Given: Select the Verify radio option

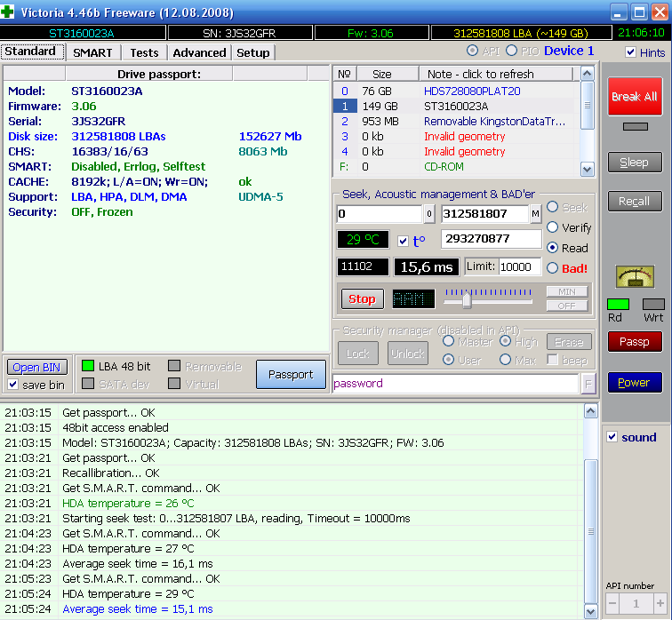Looking at the screenshot, I should click(x=552, y=227).
